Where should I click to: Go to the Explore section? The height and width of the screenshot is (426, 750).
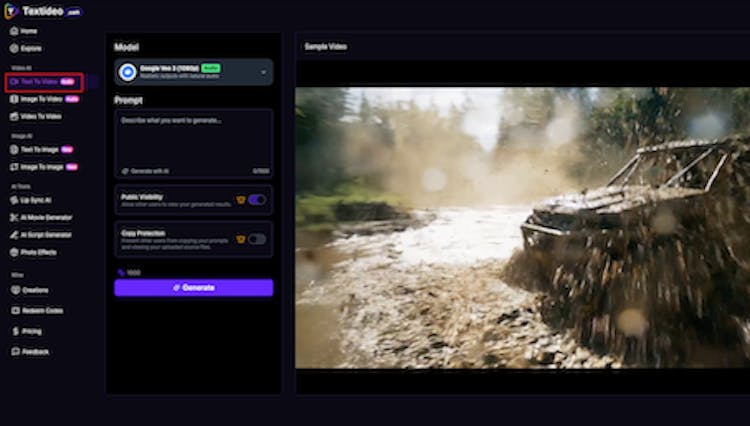[31, 48]
